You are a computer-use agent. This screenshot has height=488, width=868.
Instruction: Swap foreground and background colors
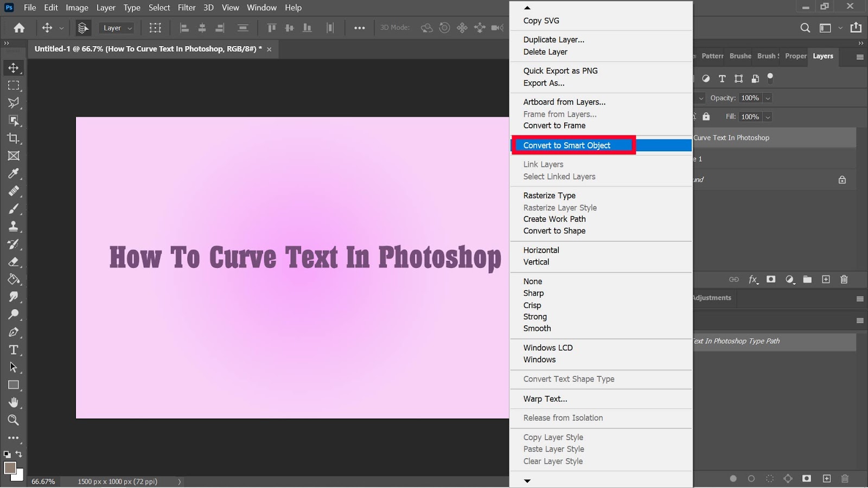coord(19,454)
